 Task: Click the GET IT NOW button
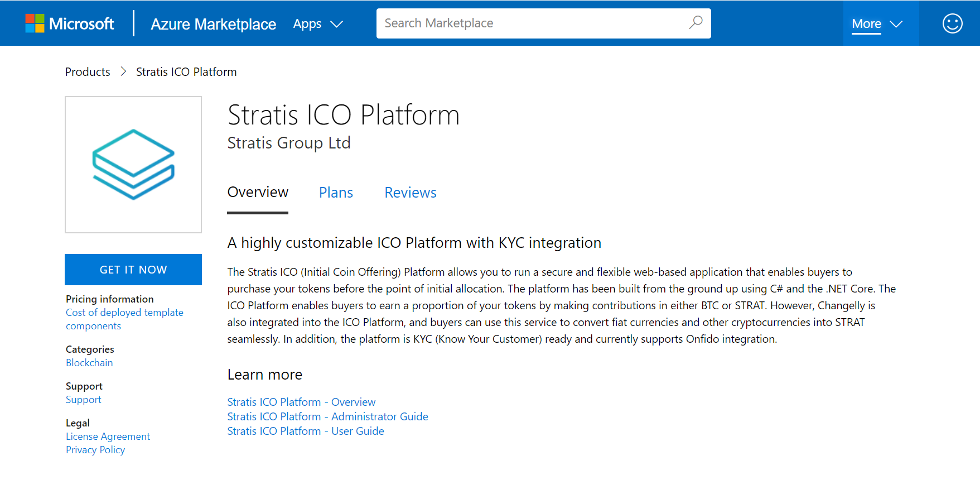(x=133, y=270)
